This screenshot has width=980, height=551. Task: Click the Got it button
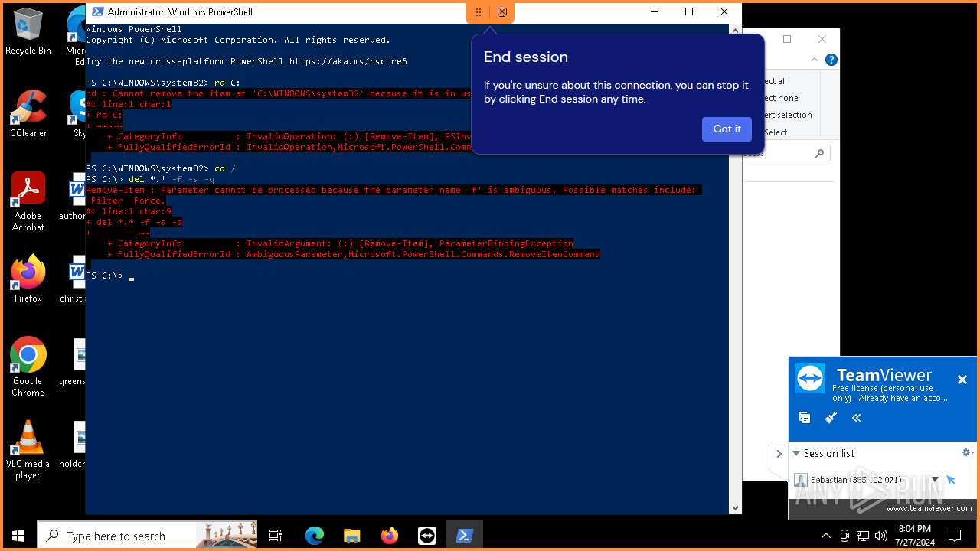click(727, 129)
